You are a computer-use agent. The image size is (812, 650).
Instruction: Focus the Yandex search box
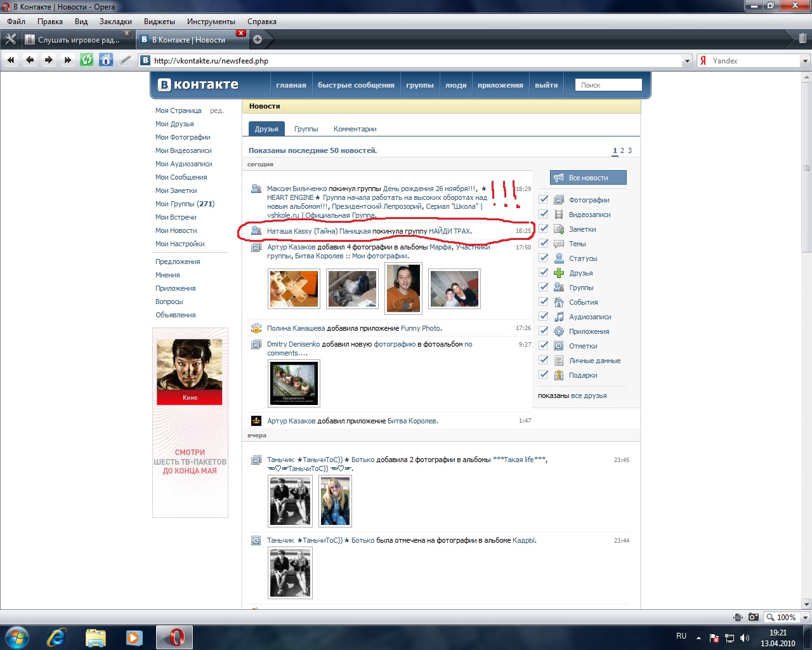755,61
